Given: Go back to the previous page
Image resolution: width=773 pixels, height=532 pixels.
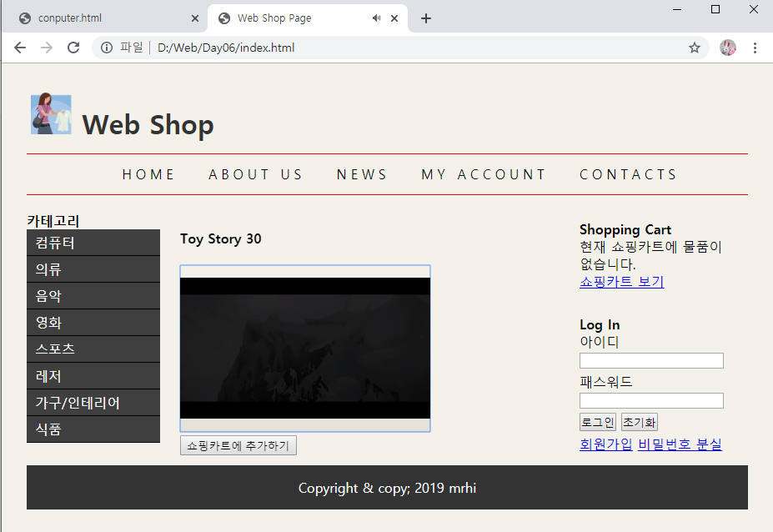Looking at the screenshot, I should coord(20,48).
